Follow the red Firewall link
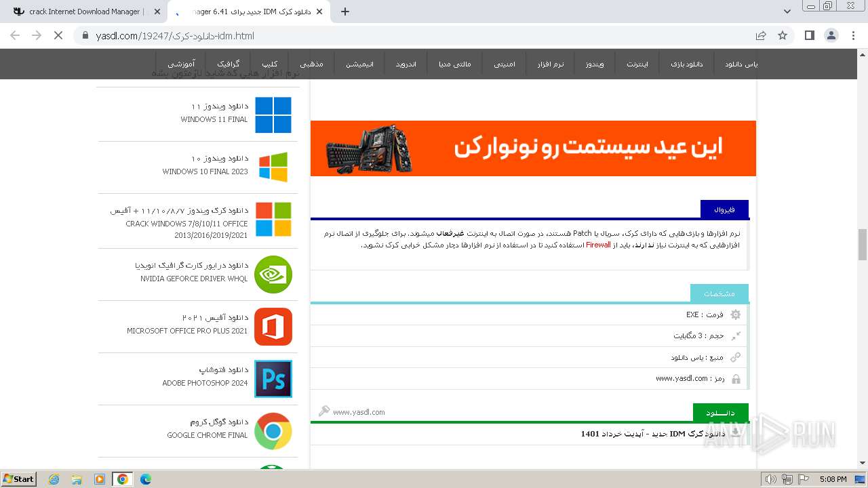Screen dimensions: 868x488 point(598,245)
